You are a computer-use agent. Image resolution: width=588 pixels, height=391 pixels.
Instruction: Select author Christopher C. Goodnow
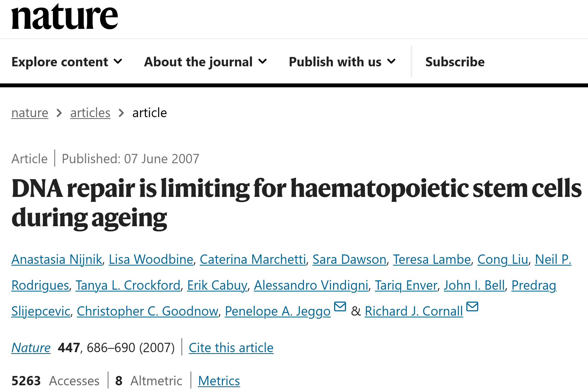pos(148,311)
